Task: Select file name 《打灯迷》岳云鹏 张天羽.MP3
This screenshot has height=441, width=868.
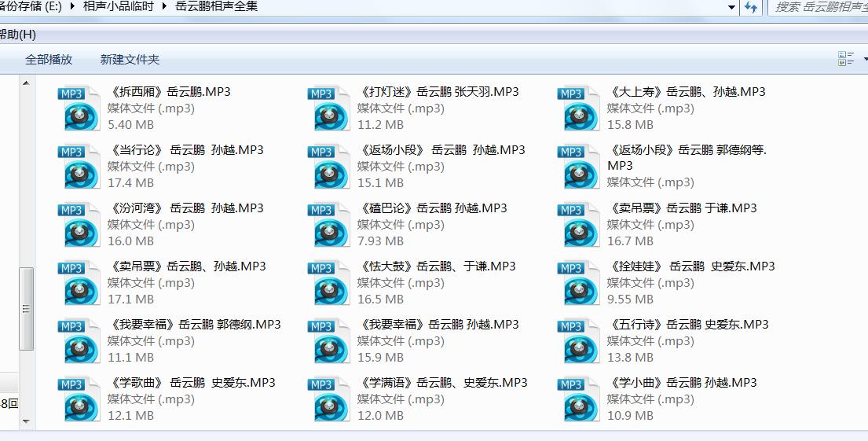Action: point(438,92)
